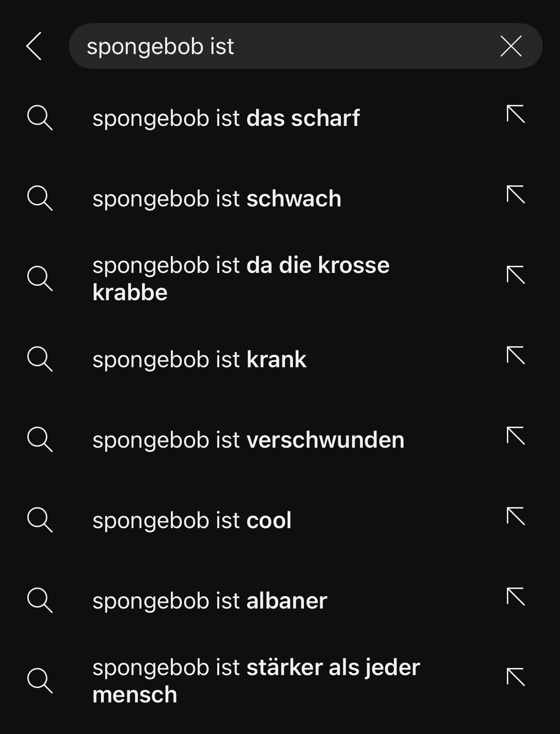Tap insert arrow next to 'krank' suggestion
560x734 pixels.
coord(515,356)
